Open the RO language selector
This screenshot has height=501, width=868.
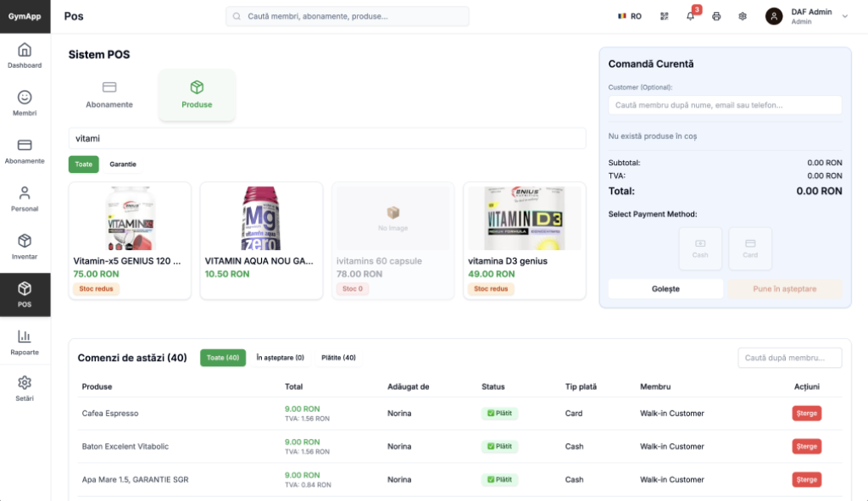629,16
